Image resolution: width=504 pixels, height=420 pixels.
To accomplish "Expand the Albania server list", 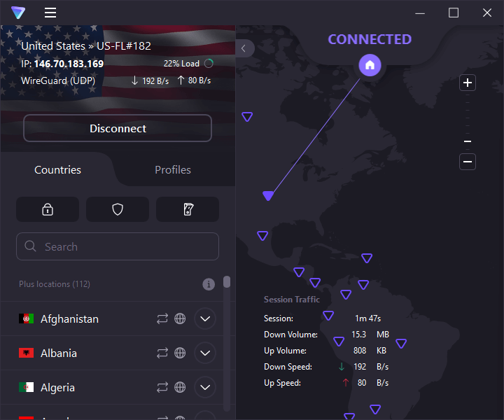I will (x=205, y=353).
